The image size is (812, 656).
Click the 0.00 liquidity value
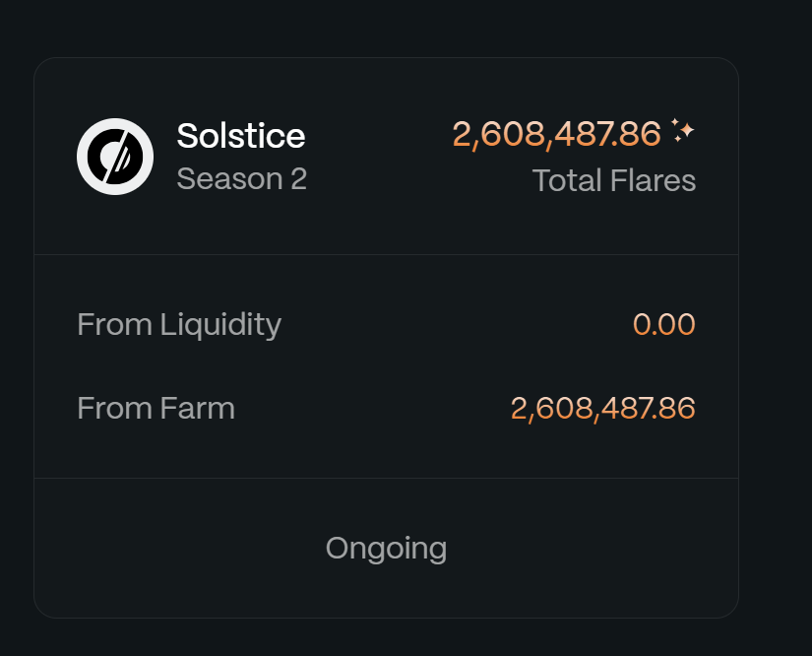point(663,324)
